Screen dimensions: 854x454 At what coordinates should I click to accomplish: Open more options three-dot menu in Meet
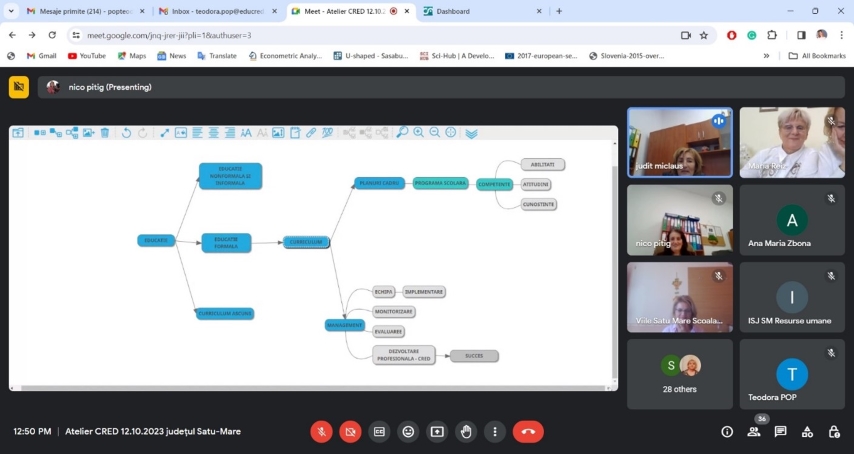click(x=495, y=431)
